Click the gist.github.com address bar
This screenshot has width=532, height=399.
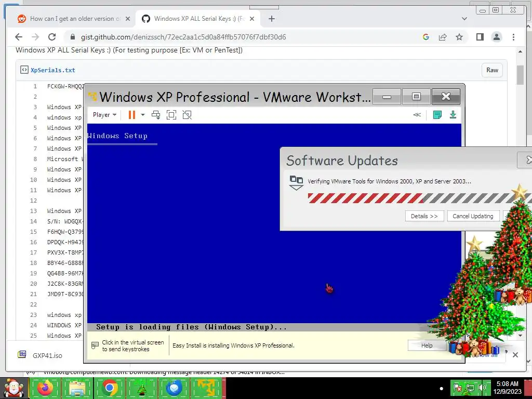(x=183, y=37)
